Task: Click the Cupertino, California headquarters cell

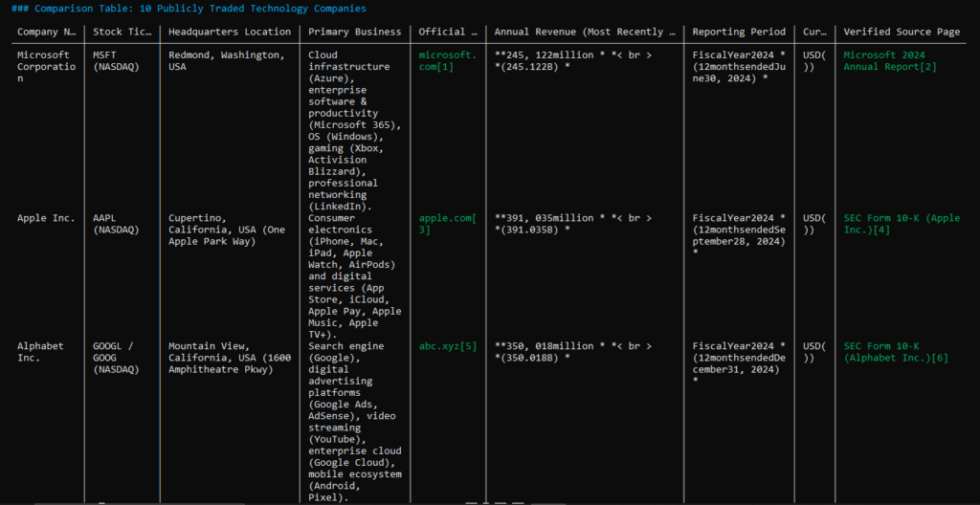Action: click(226, 230)
